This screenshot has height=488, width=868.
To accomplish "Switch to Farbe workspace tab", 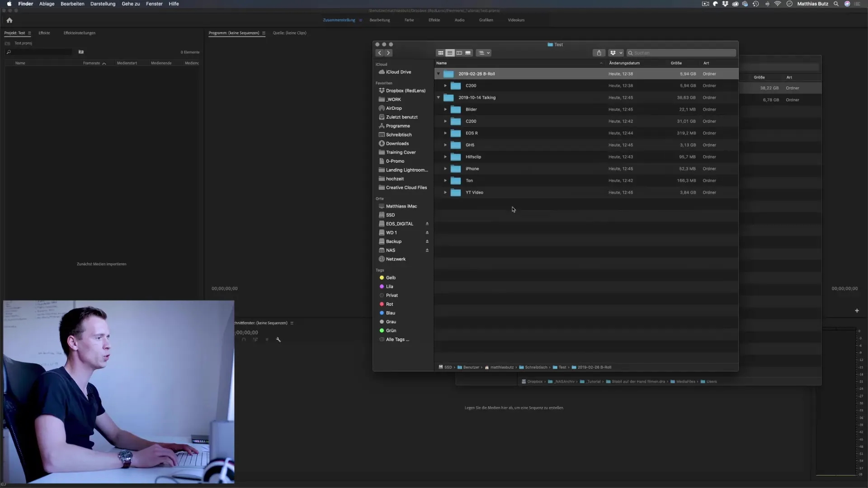I will tap(409, 20).
